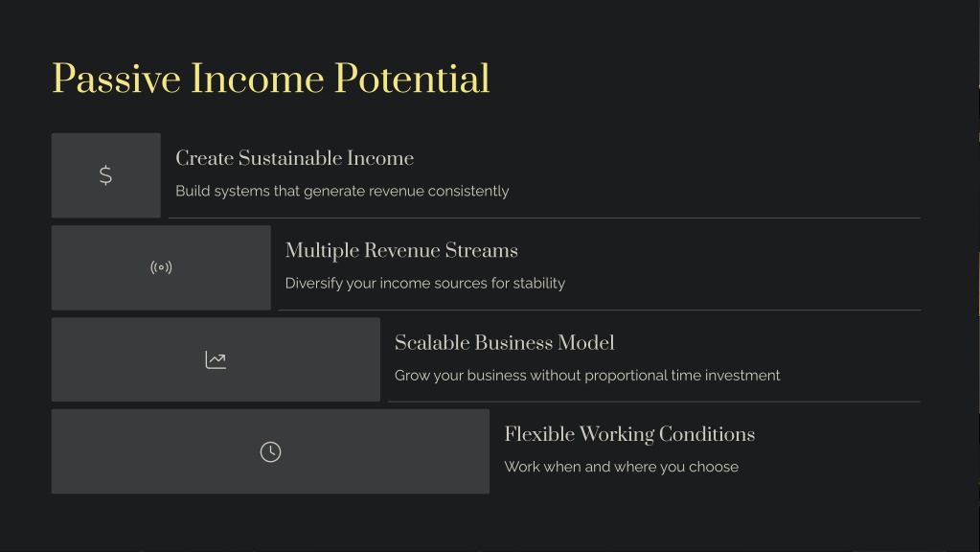This screenshot has width=980, height=552.
Task: Click 'Grow your business without proportional time investment'
Action: point(587,375)
